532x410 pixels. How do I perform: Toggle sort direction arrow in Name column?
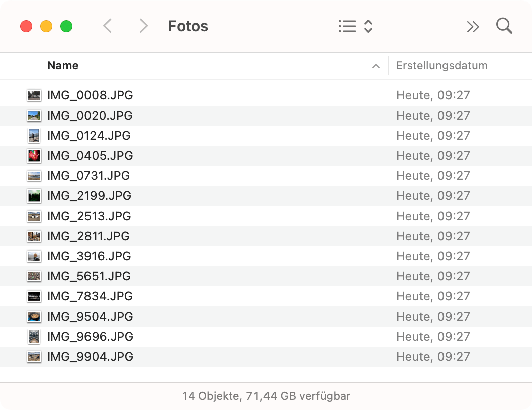[375, 66]
